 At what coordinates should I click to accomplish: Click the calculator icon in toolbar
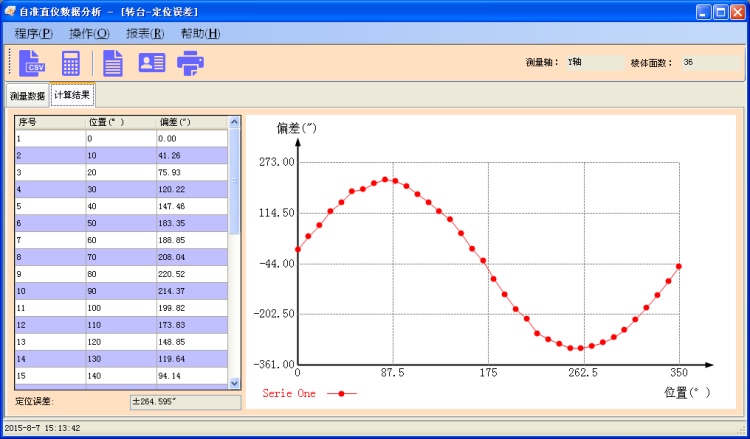pyautogui.click(x=71, y=63)
